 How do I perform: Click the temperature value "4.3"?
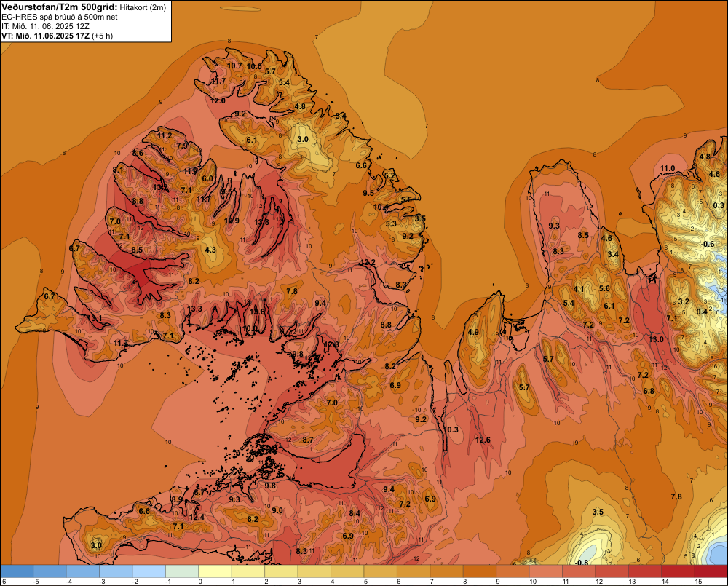(x=210, y=250)
